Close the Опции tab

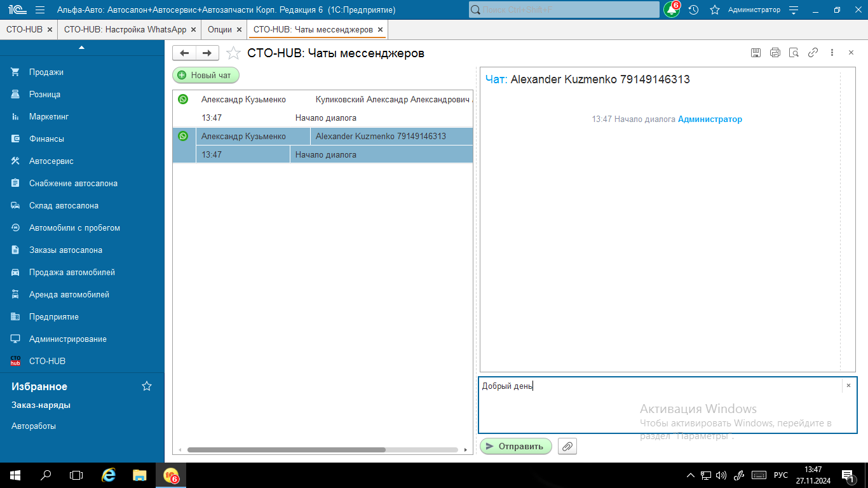pos(239,29)
